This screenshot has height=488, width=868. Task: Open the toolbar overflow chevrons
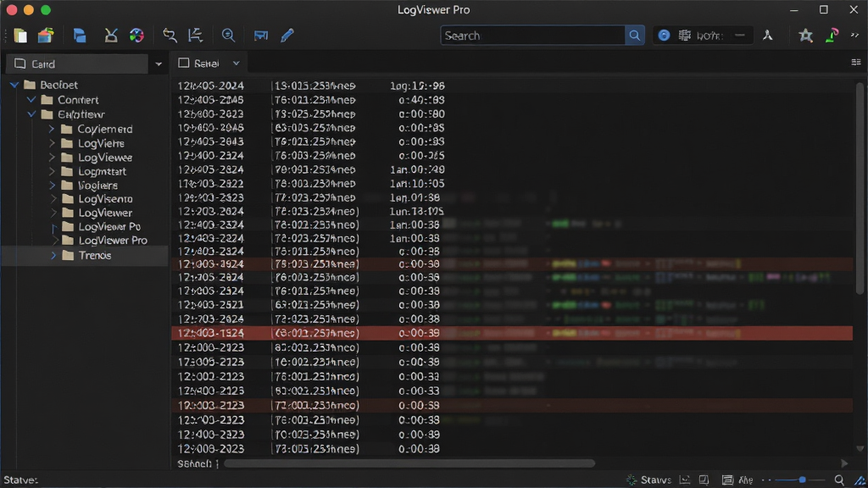pyautogui.click(x=854, y=36)
